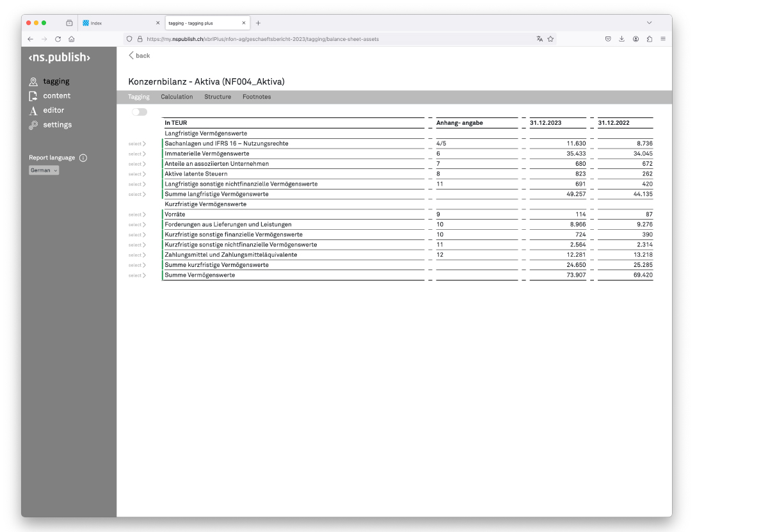Click the content icon in sidebar
The height and width of the screenshot is (532, 768).
pos(33,96)
